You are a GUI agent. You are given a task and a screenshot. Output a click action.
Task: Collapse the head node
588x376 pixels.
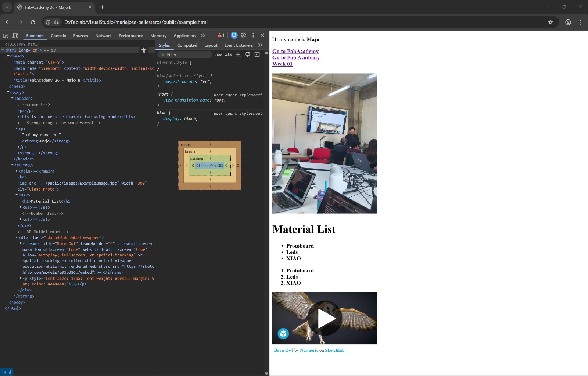tap(8, 56)
